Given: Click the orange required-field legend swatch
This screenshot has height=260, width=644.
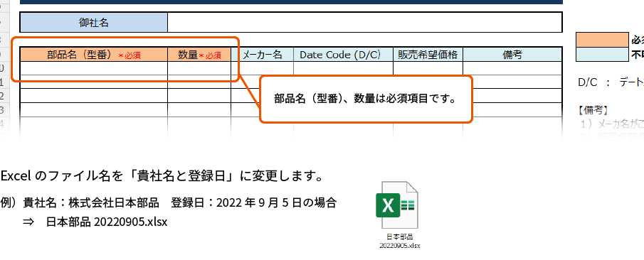Looking at the screenshot, I should (x=602, y=40).
